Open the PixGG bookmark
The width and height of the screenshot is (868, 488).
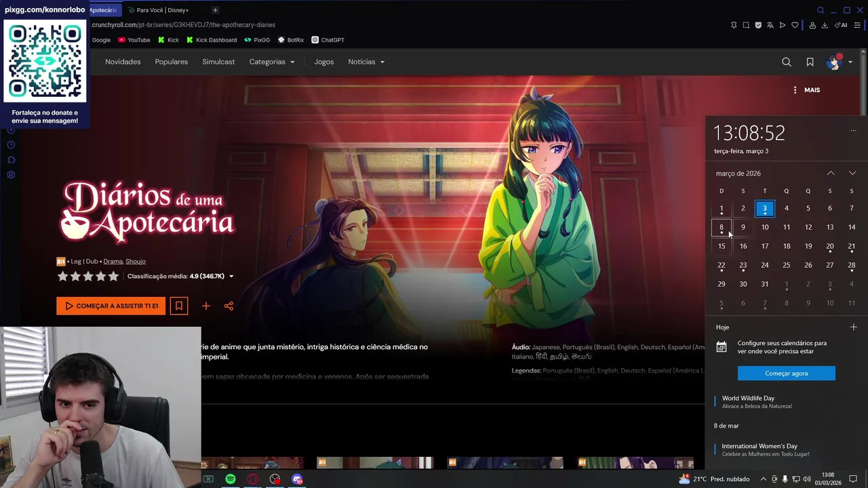point(257,40)
